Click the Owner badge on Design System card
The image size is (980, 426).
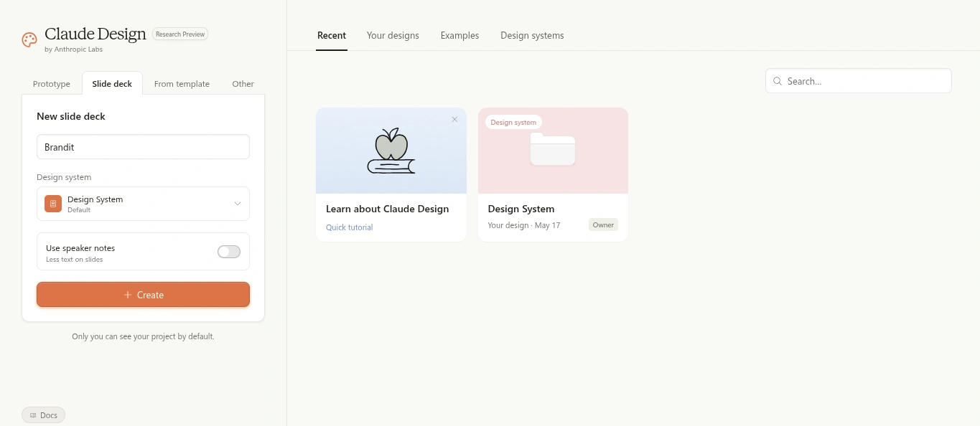(603, 225)
